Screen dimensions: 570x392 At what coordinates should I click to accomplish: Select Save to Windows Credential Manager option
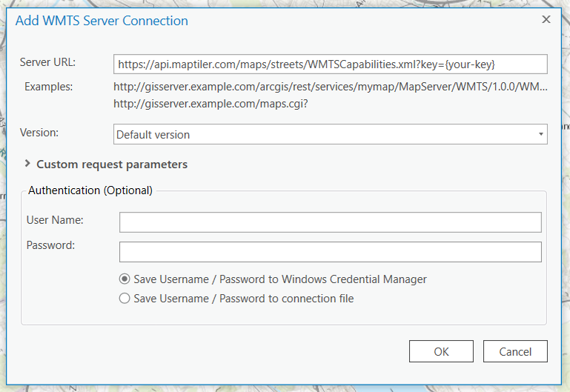[125, 279]
